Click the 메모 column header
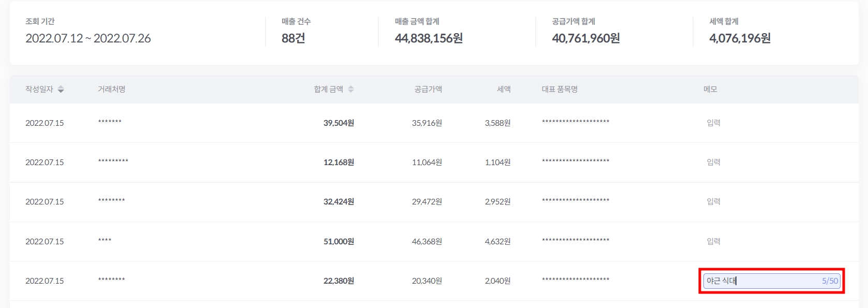The height and width of the screenshot is (308, 868). pyautogui.click(x=710, y=90)
